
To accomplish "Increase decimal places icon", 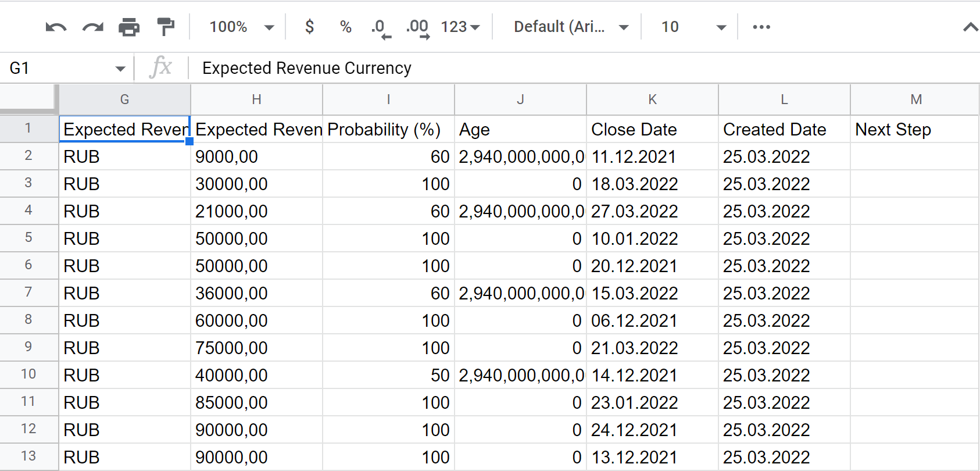I will click(417, 27).
